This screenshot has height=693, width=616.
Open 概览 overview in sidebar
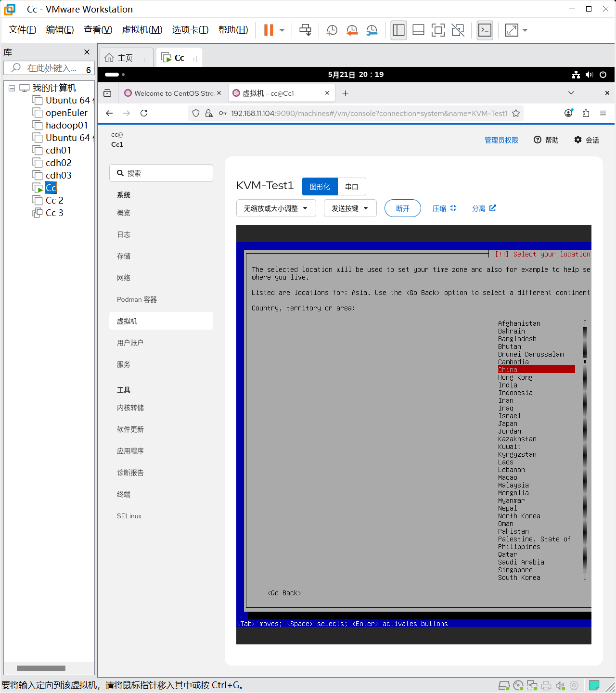point(161,213)
